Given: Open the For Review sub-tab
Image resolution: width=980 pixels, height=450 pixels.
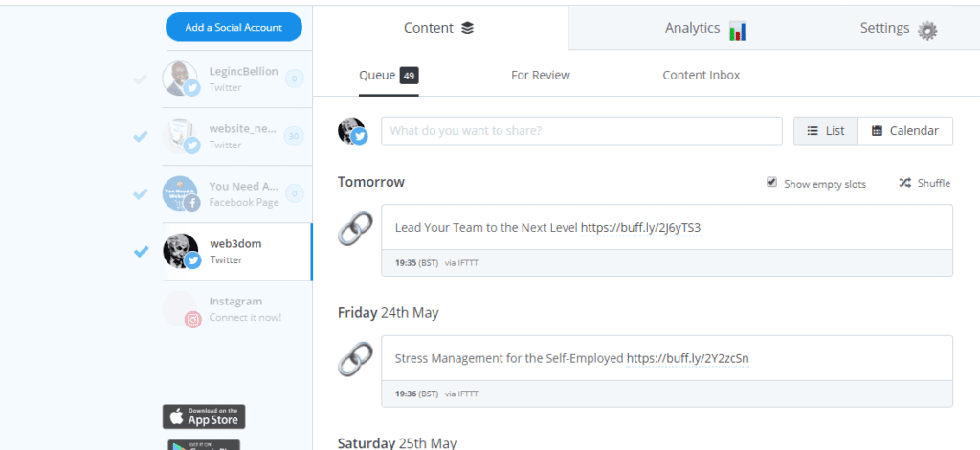Looking at the screenshot, I should point(541,75).
